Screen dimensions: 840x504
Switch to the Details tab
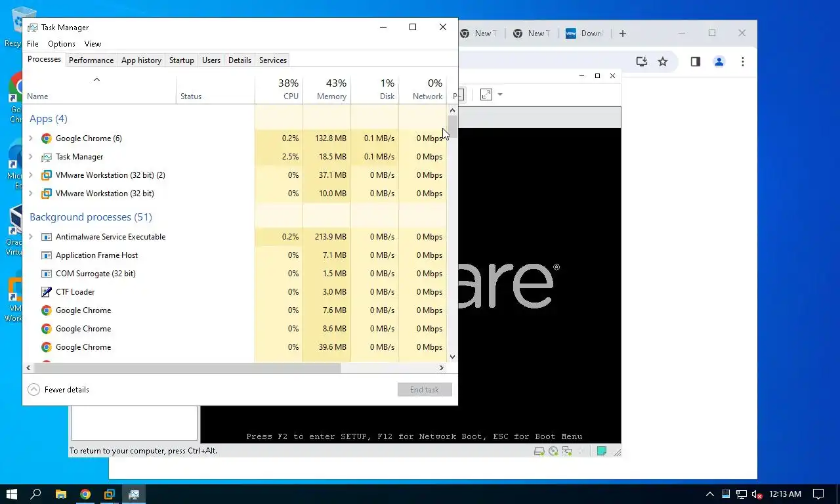click(x=240, y=60)
